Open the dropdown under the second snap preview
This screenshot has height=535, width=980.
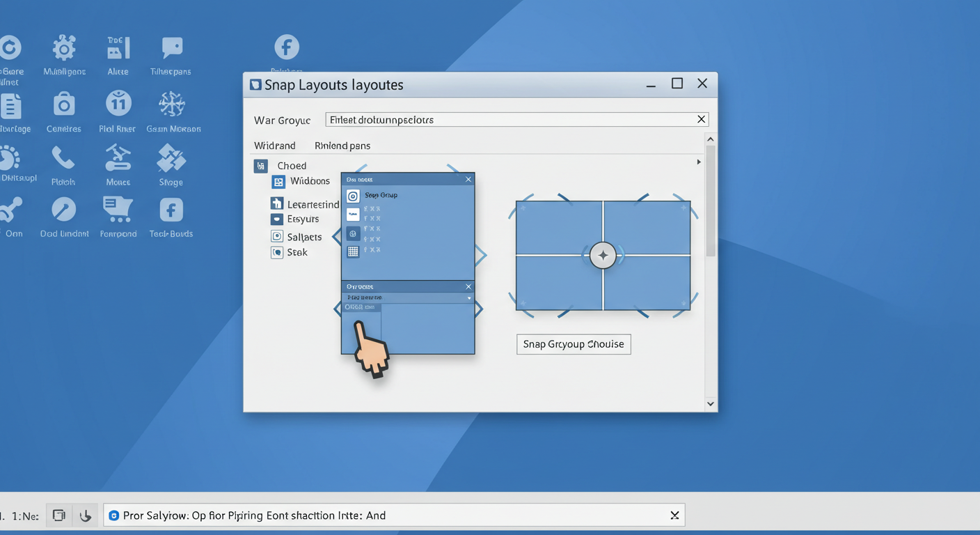tap(407, 297)
